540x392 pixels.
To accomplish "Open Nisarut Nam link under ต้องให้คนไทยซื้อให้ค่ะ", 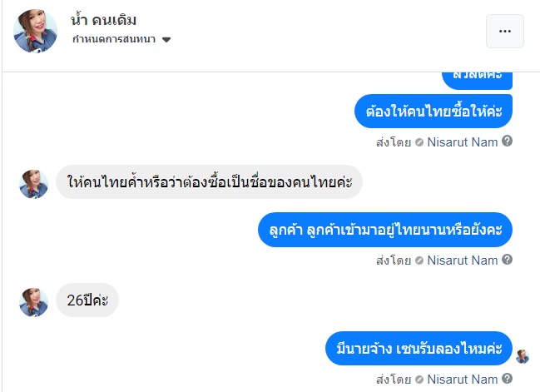I will click(x=463, y=141).
